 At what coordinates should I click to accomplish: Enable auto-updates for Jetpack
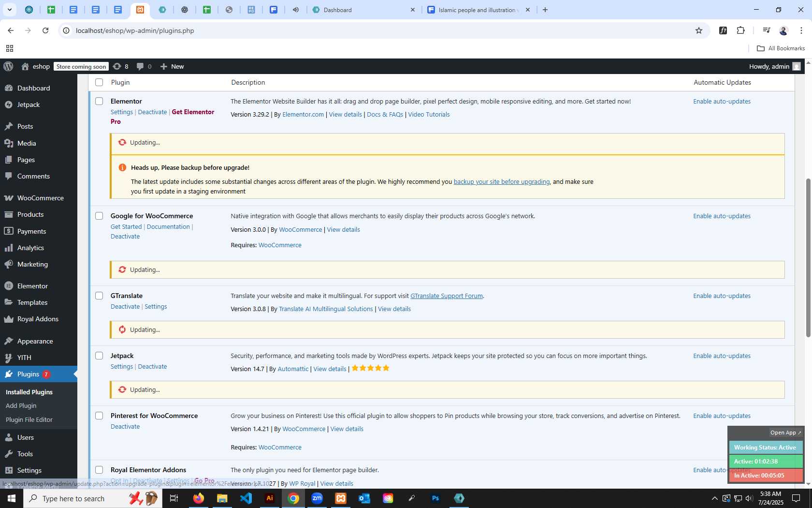click(722, 356)
